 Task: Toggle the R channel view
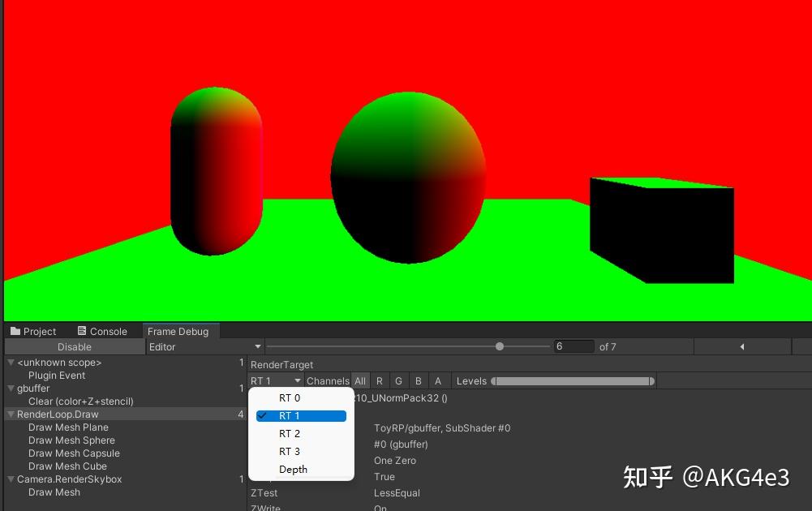(380, 380)
